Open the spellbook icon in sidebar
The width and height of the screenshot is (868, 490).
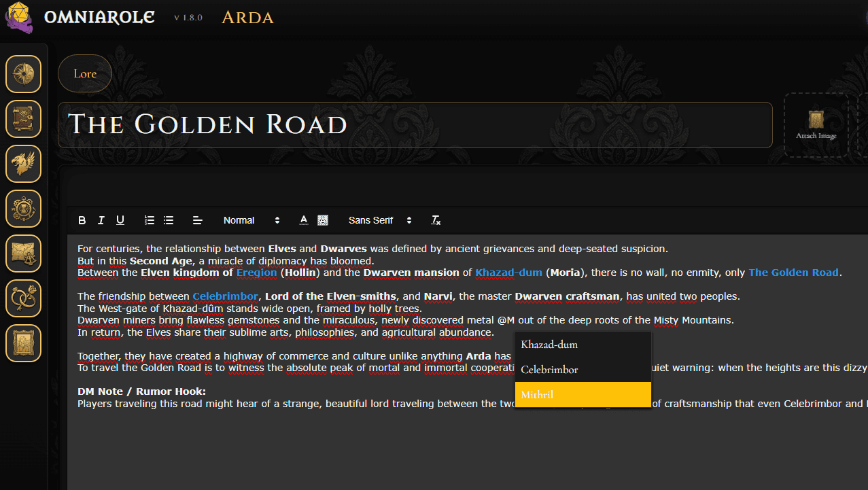pos(24,119)
